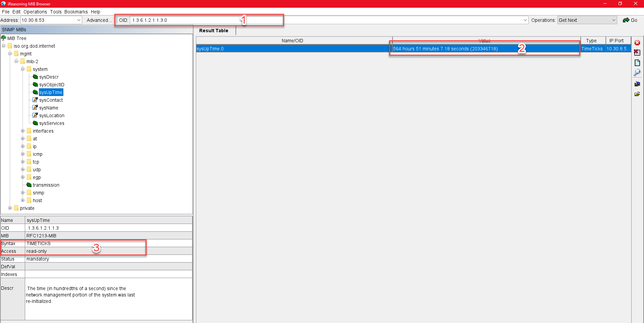
Task: Select the transmission node in tree
Action: coord(46,185)
